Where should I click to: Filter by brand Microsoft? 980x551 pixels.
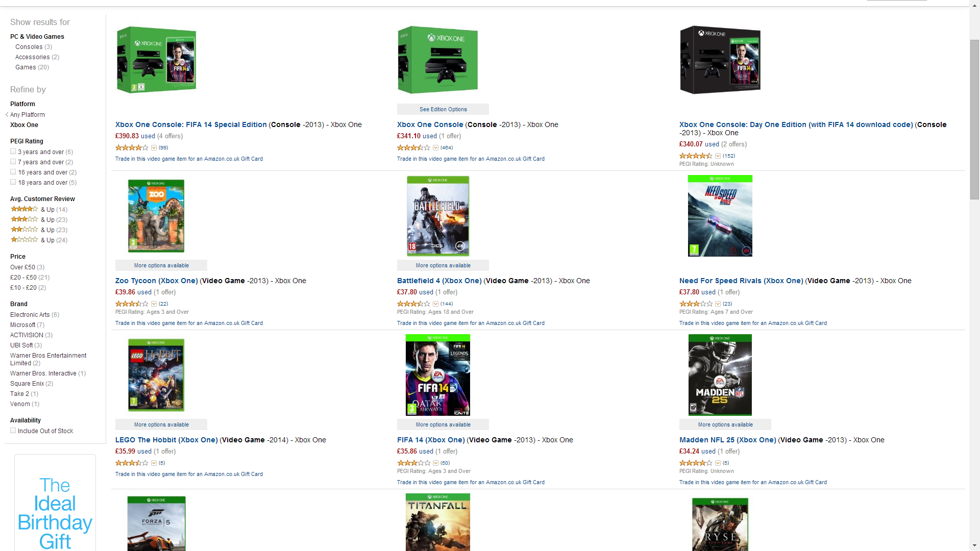(x=23, y=325)
